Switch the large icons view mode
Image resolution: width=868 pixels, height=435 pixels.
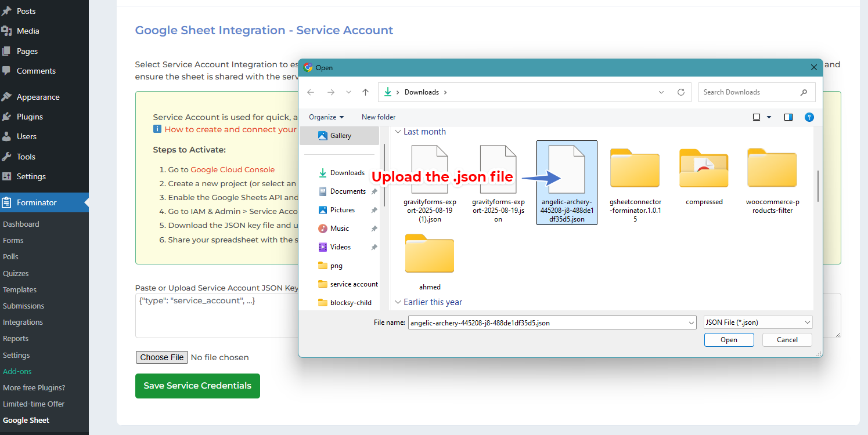point(757,117)
